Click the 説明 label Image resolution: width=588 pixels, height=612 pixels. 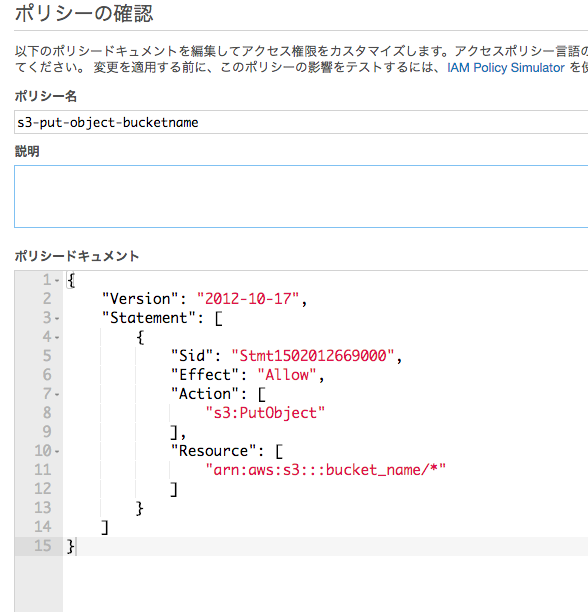(x=27, y=151)
